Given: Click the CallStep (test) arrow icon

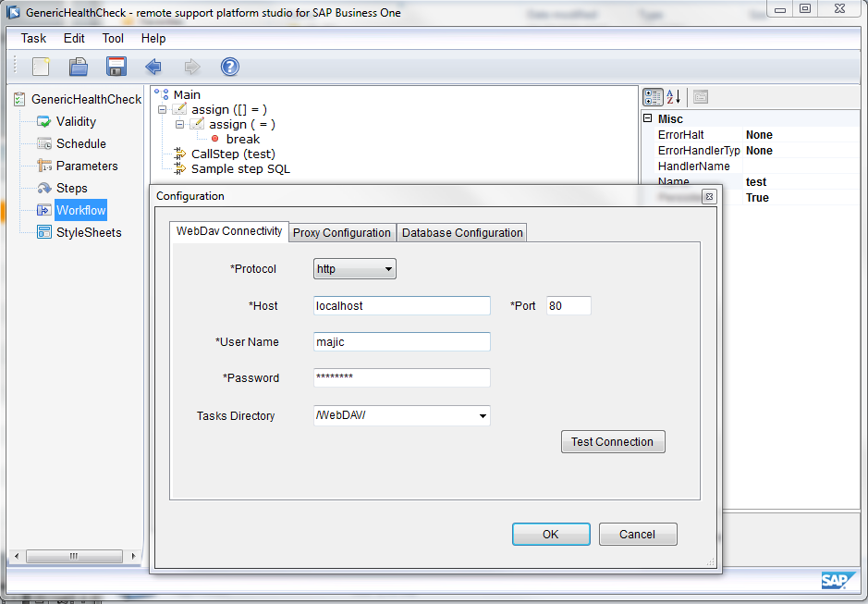Looking at the screenshot, I should [180, 154].
